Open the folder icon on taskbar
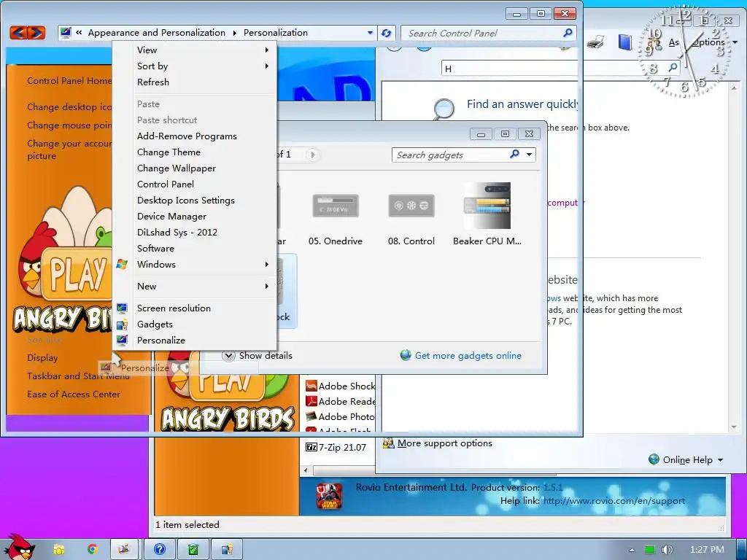The height and width of the screenshot is (560, 747). (59, 550)
